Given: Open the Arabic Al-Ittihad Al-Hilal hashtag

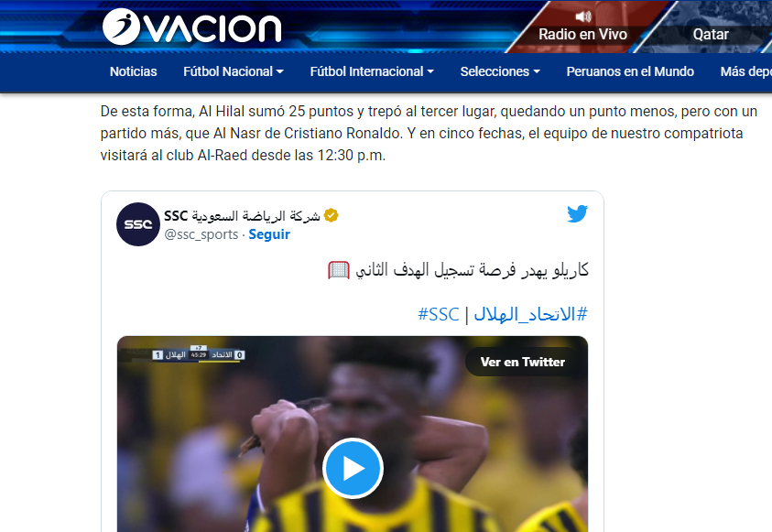Looking at the screenshot, I should [x=531, y=314].
